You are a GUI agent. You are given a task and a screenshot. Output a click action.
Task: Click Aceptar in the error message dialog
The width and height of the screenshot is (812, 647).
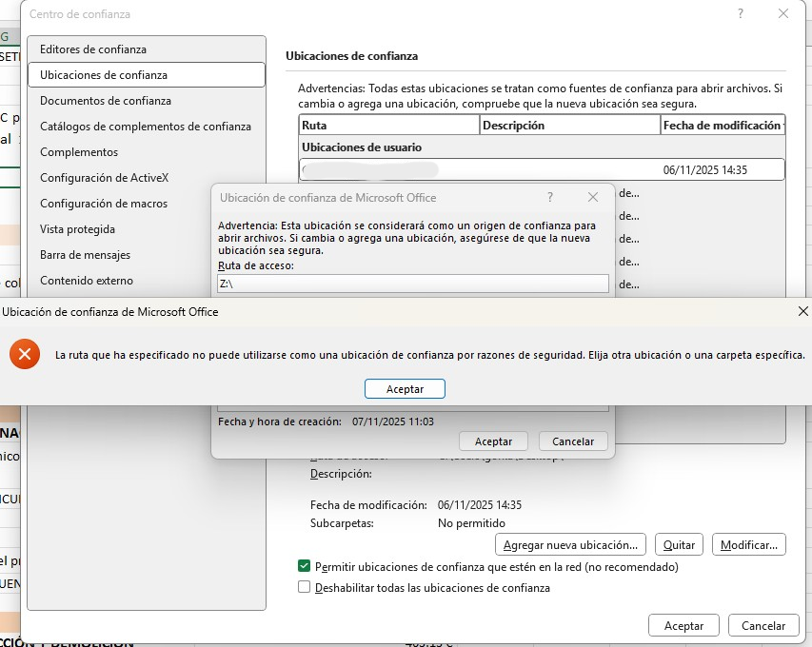point(405,389)
